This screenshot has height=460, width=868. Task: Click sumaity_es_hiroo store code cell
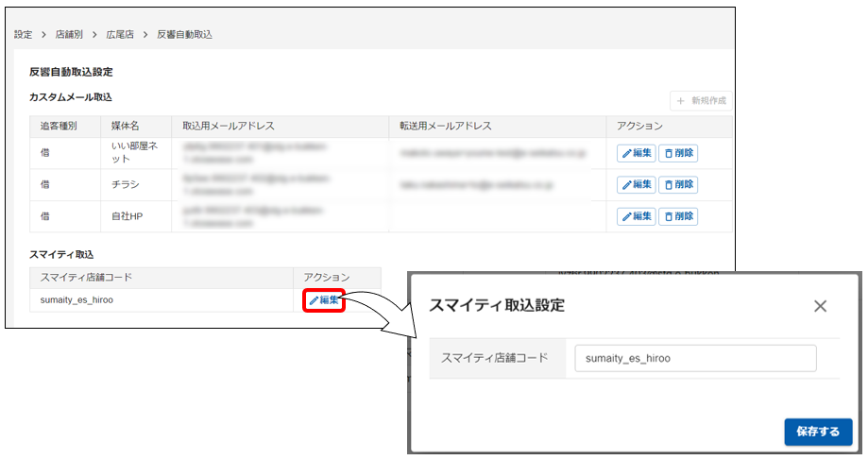(162, 300)
